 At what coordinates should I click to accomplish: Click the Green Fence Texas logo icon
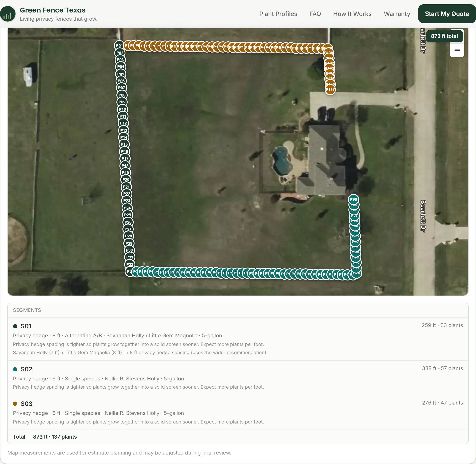click(x=8, y=14)
